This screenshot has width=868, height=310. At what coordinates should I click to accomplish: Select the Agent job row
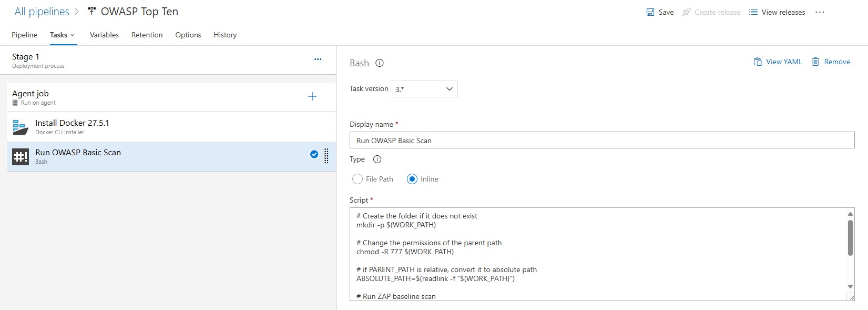click(x=171, y=97)
